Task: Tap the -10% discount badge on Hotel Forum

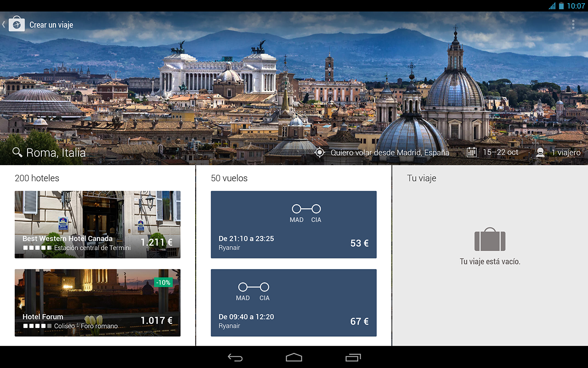Action: click(x=163, y=282)
